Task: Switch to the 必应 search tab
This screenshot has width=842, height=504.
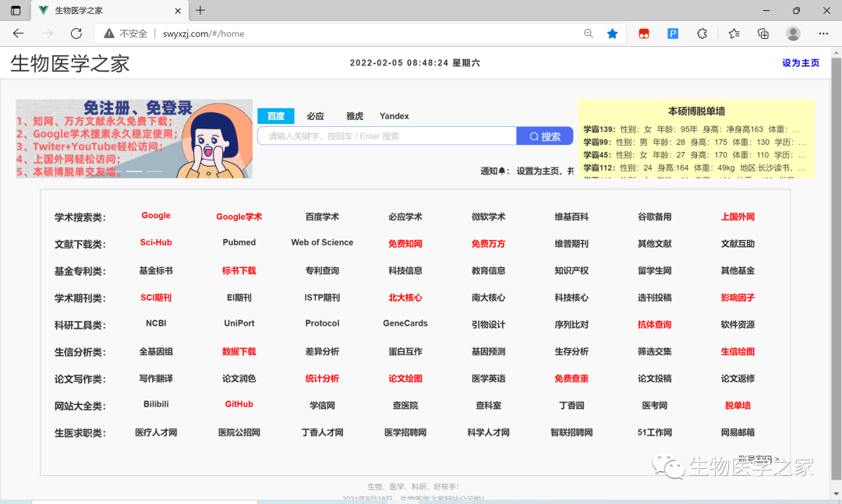Action: coord(315,116)
